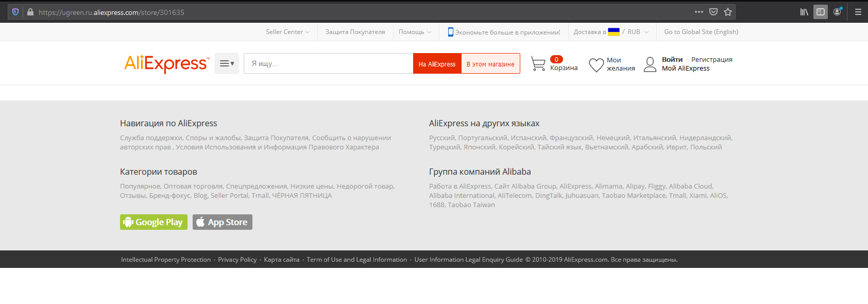Click the 0 cart item count badge
The width and height of the screenshot is (868, 304).
pyautogui.click(x=556, y=59)
